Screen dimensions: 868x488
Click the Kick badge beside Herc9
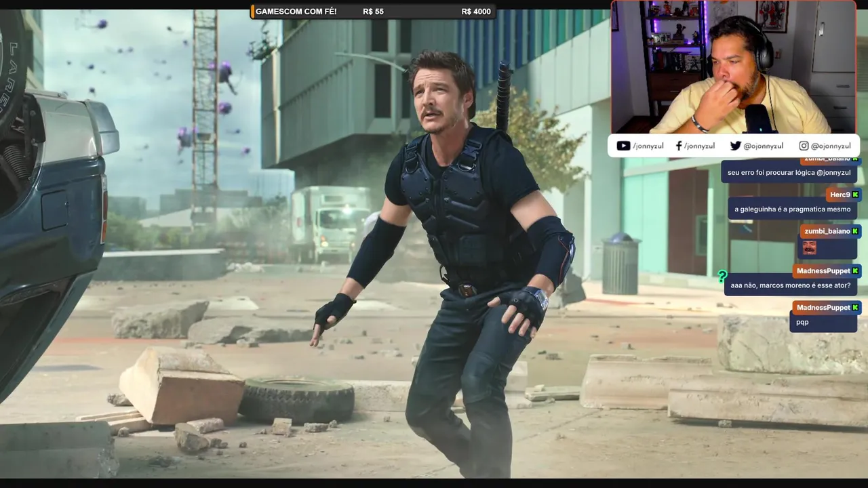(855, 195)
